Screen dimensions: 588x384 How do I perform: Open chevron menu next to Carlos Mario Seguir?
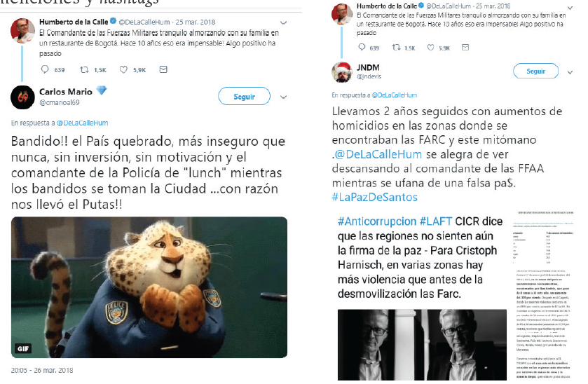tap(284, 97)
